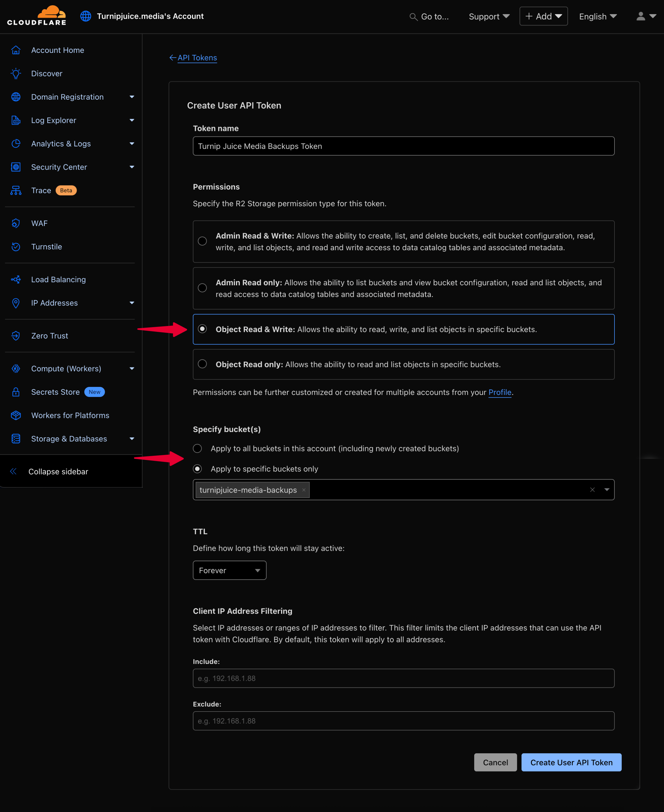
Task: Open the user profile icon menu
Action: click(x=646, y=16)
